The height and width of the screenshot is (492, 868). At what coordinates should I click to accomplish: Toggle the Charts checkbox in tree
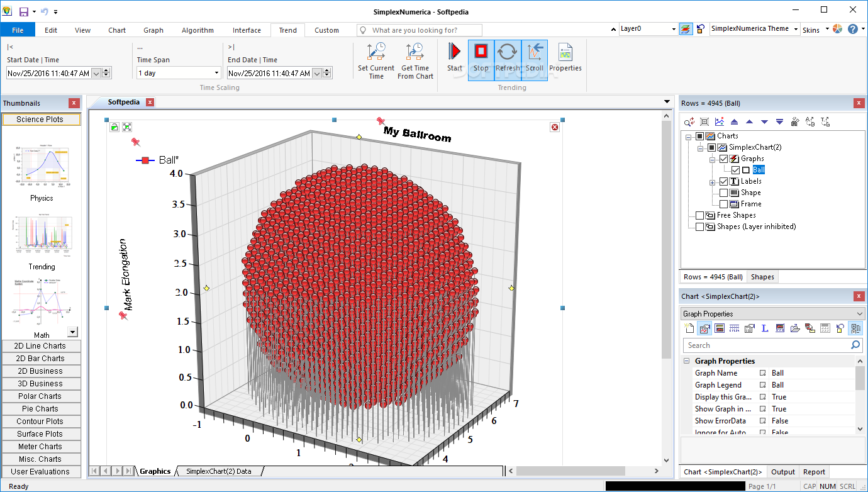click(700, 136)
